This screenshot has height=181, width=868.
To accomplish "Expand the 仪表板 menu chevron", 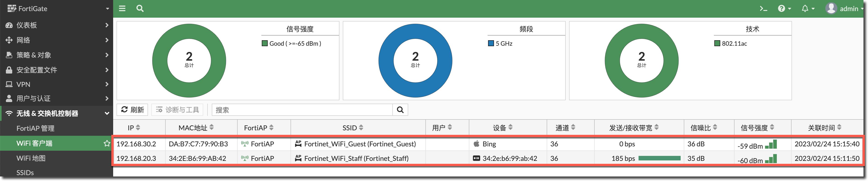I will point(107,25).
